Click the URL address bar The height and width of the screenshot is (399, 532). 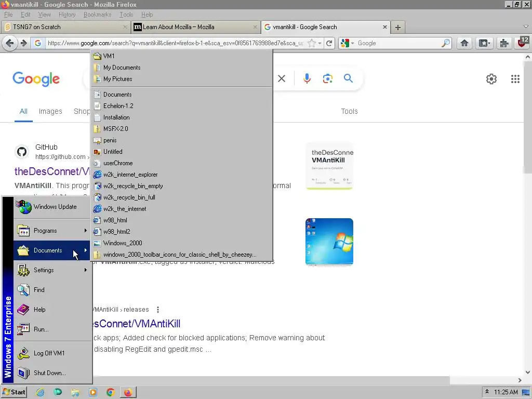pyautogui.click(x=175, y=43)
